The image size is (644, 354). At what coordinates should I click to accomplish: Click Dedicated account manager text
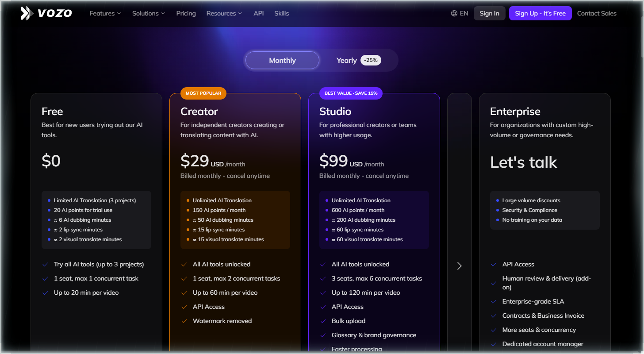(543, 344)
